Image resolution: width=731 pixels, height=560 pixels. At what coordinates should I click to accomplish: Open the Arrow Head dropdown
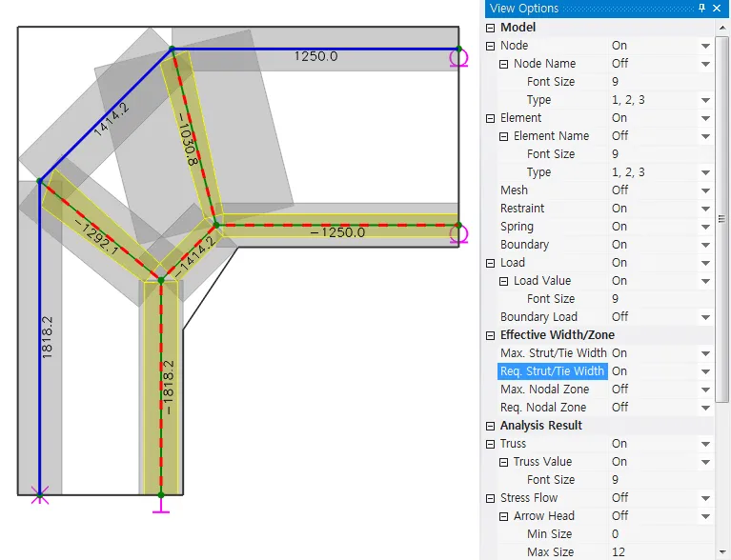point(705,517)
